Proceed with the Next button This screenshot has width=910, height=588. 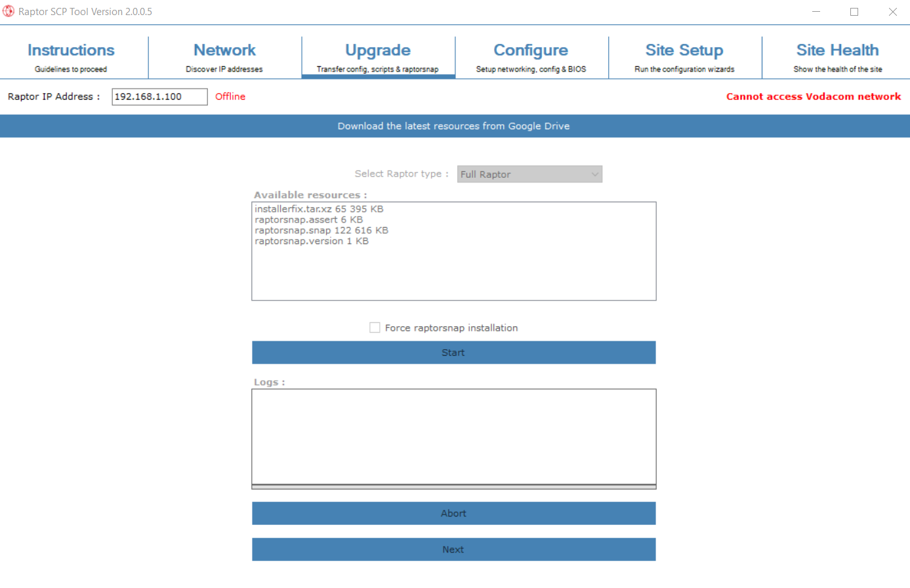tap(453, 549)
